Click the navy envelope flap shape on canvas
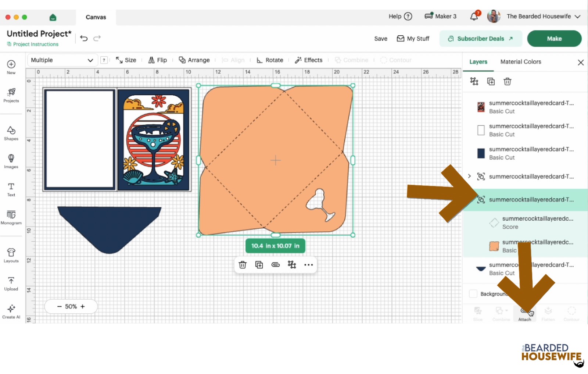Screen dimensions: 588x374 tap(110, 230)
